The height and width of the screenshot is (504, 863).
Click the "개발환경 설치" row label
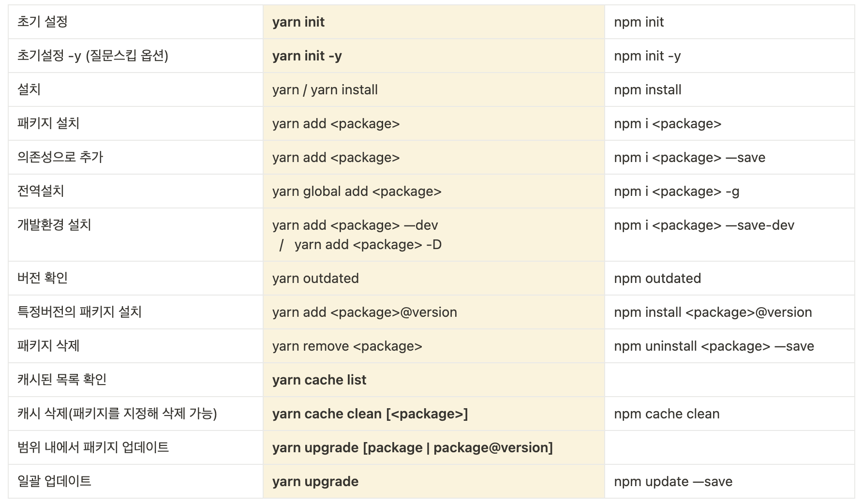click(54, 225)
